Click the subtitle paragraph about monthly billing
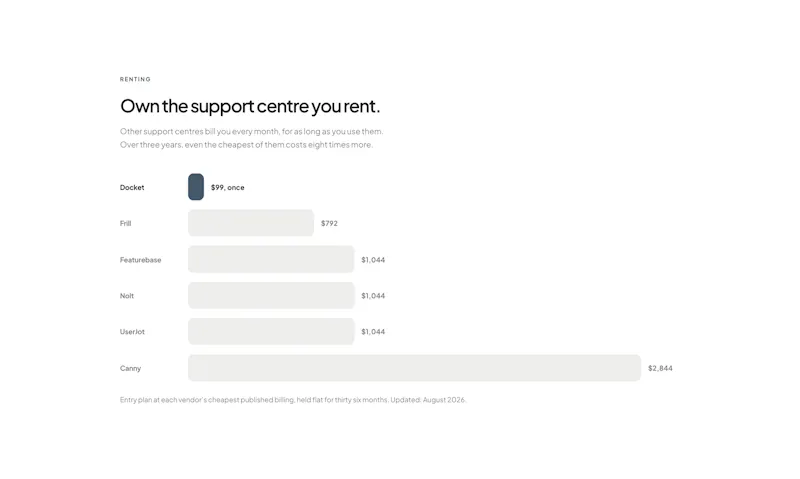The image size is (800, 479). pyautogui.click(x=252, y=138)
